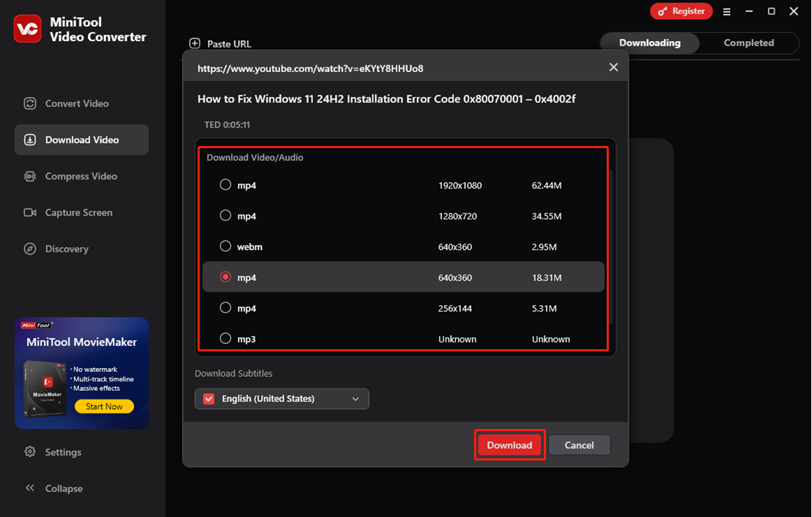Close the download dialog with X
Screen dimensions: 812x517
613,67
